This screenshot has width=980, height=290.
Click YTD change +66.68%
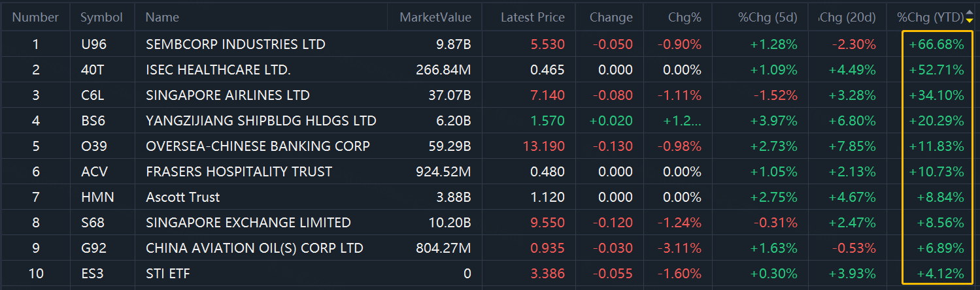point(937,44)
